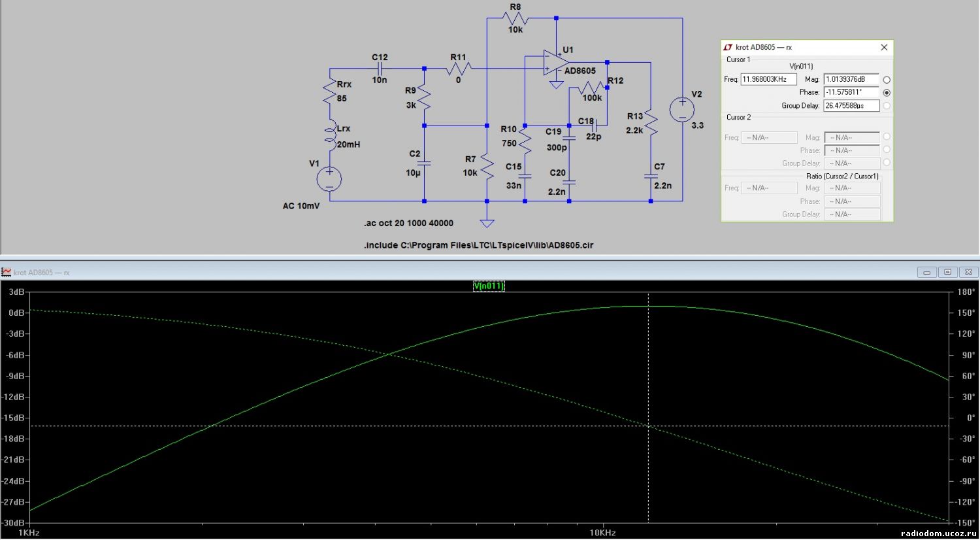Click the ground symbol below the schematic
This screenshot has width=980, height=540.
[x=487, y=223]
